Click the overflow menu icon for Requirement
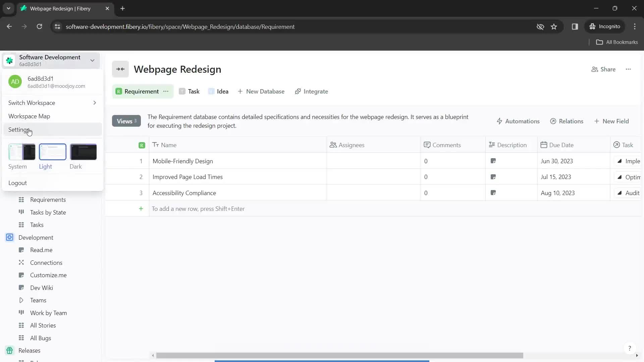The height and width of the screenshot is (362, 644). click(x=166, y=92)
